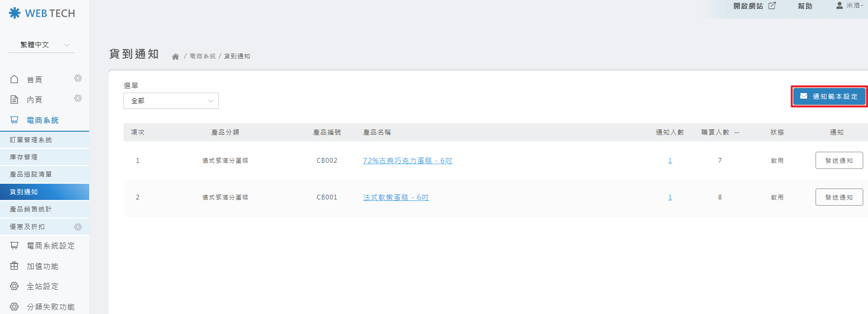This screenshot has width=868, height=314.
Task: Click the 通知範本設定 button
Action: pos(829,96)
